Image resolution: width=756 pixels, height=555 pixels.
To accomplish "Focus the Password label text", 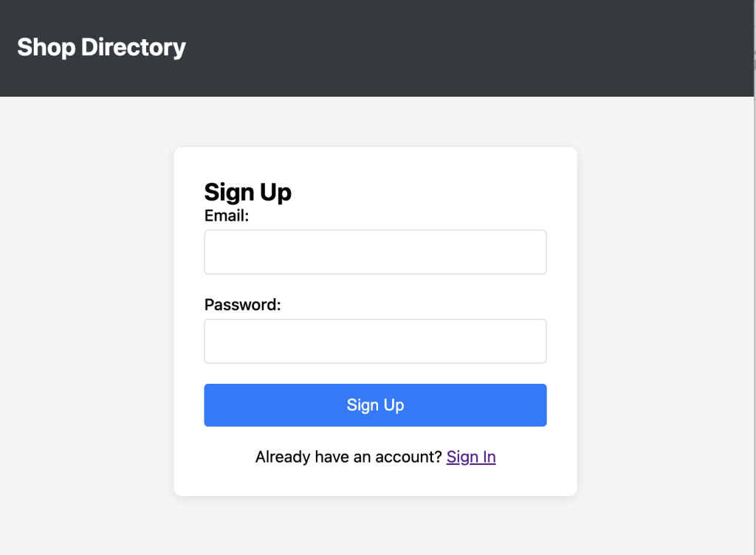I will click(241, 304).
